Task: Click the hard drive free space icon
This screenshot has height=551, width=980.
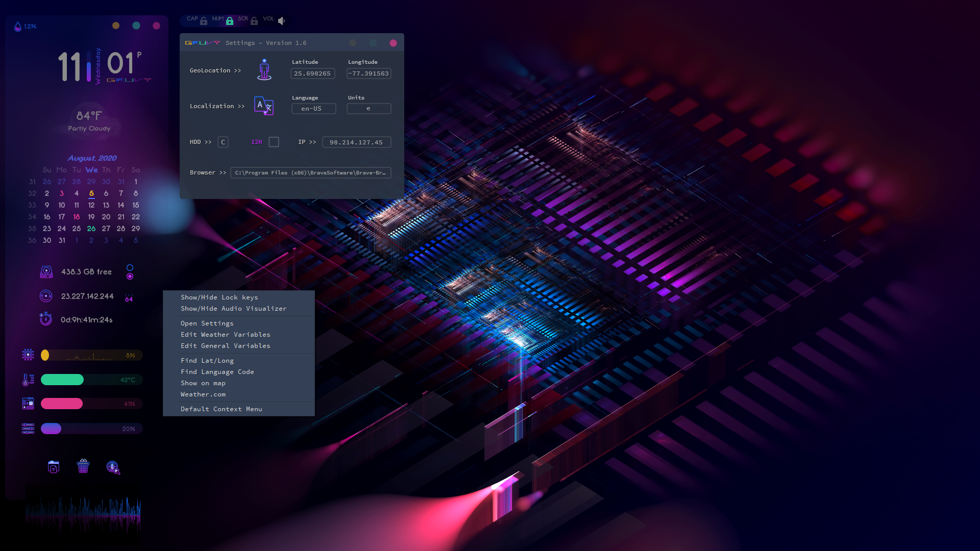Action: coord(46,272)
